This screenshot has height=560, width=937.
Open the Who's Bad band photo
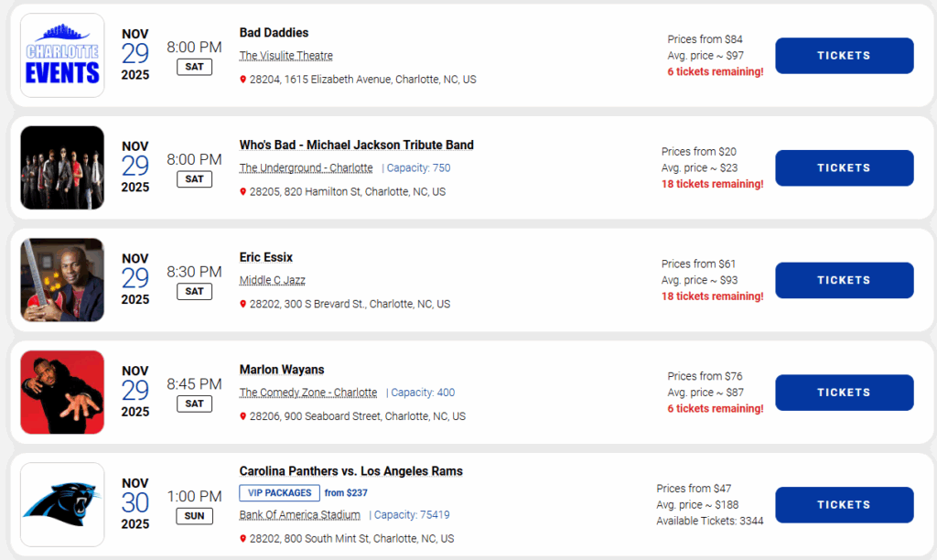click(x=62, y=167)
